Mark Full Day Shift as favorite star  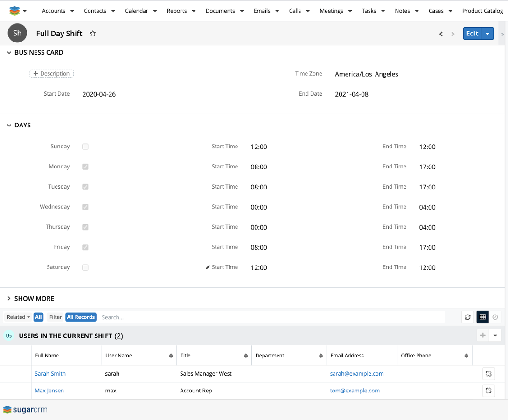point(93,34)
